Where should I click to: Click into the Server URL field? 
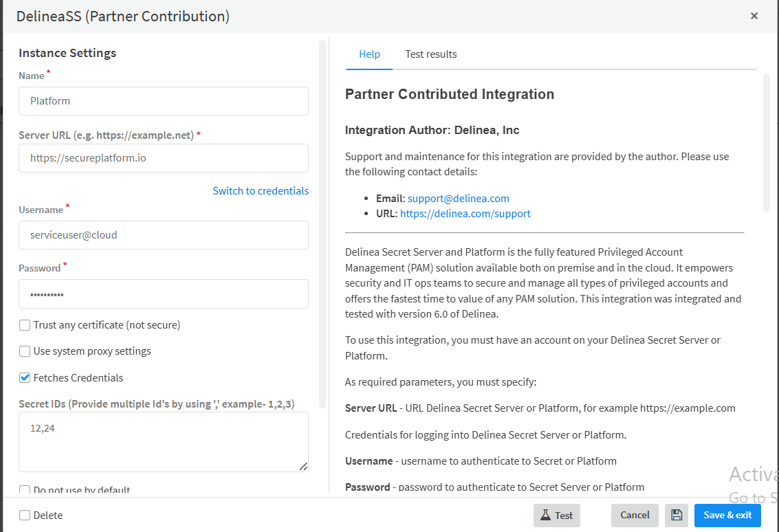coord(163,158)
